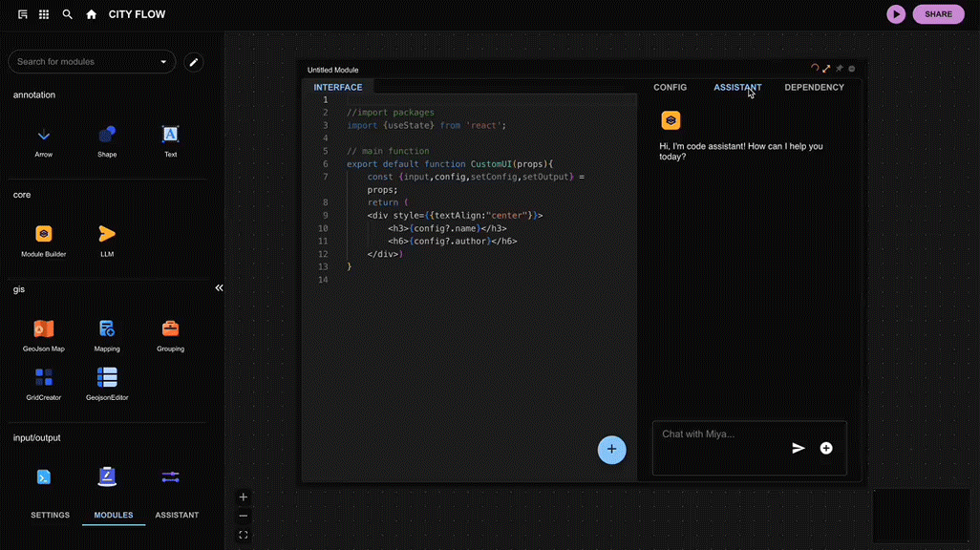
Task: Select the GridCreator module
Action: pos(44,385)
